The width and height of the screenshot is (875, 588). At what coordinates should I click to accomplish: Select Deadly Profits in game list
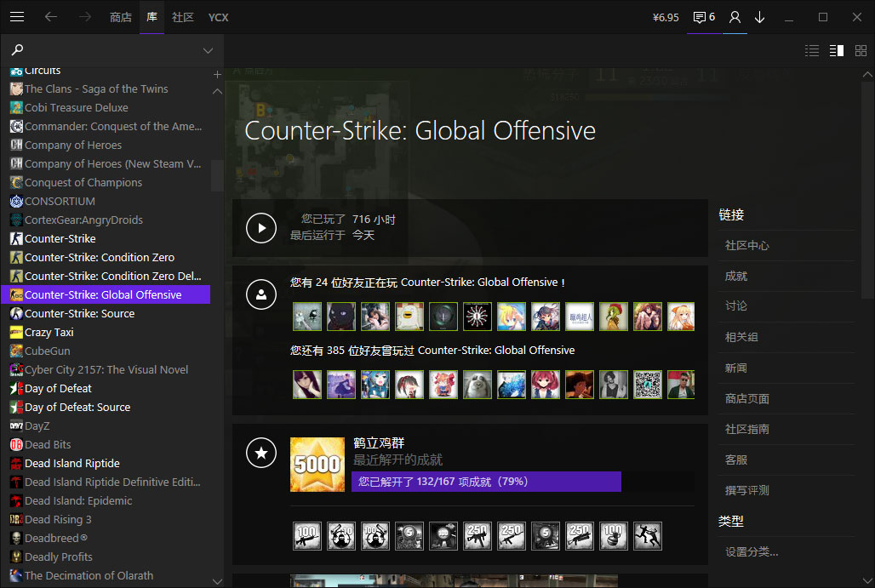tap(106, 557)
